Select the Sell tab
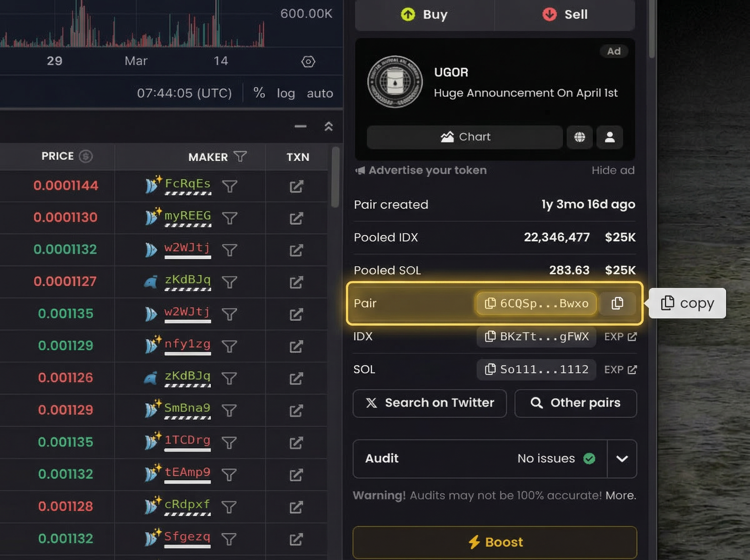The width and height of the screenshot is (750, 560). click(x=565, y=15)
